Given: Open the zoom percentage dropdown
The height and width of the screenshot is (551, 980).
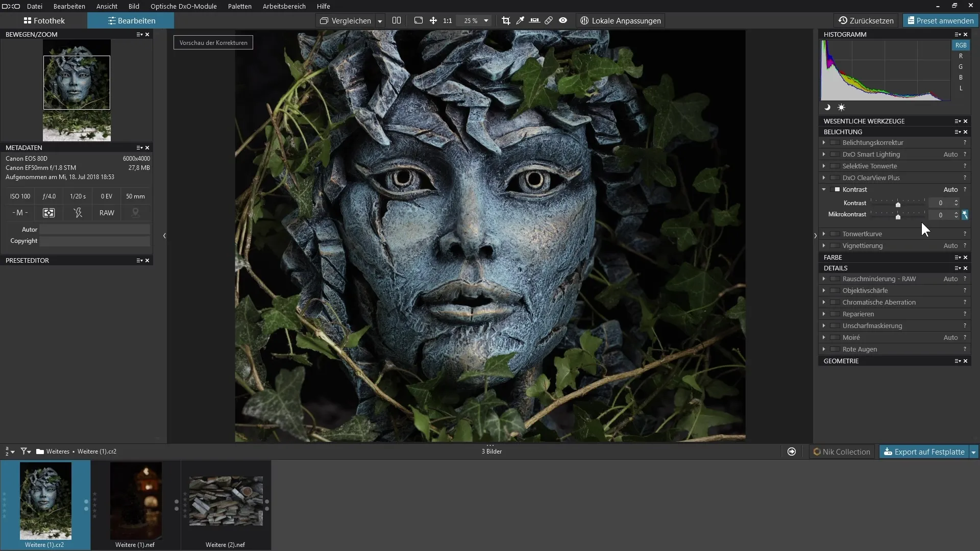Looking at the screenshot, I should click(x=486, y=21).
